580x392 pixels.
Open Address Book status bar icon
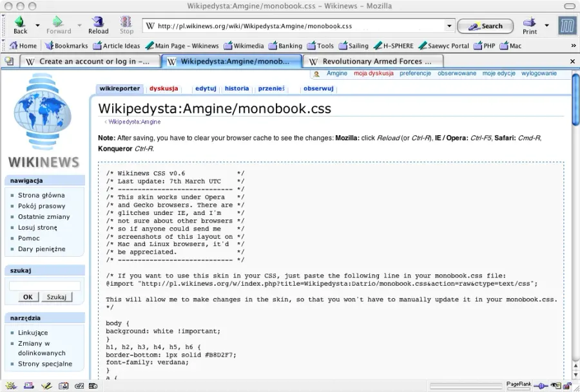point(63,386)
